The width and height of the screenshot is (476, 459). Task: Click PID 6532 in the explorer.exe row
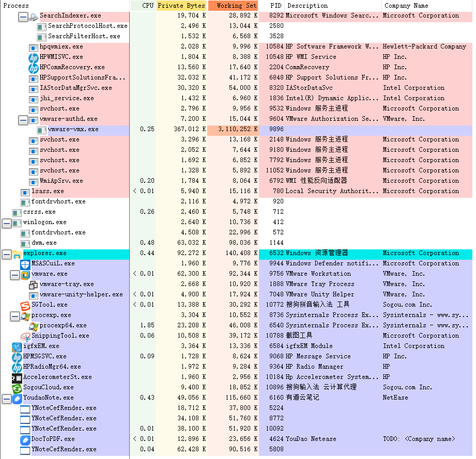pyautogui.click(x=277, y=253)
